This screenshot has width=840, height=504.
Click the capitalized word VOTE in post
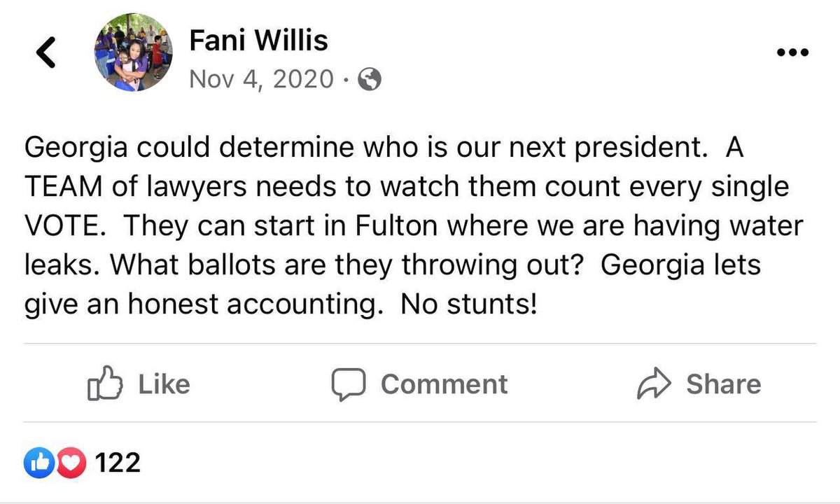62,227
